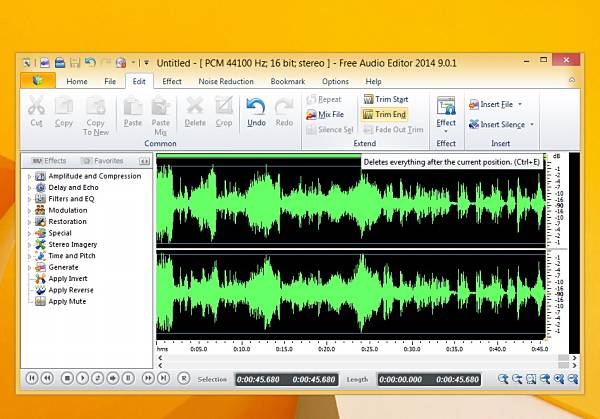Image resolution: width=600 pixels, height=419 pixels.
Task: Pause playback with the pause button
Action: coord(128,378)
